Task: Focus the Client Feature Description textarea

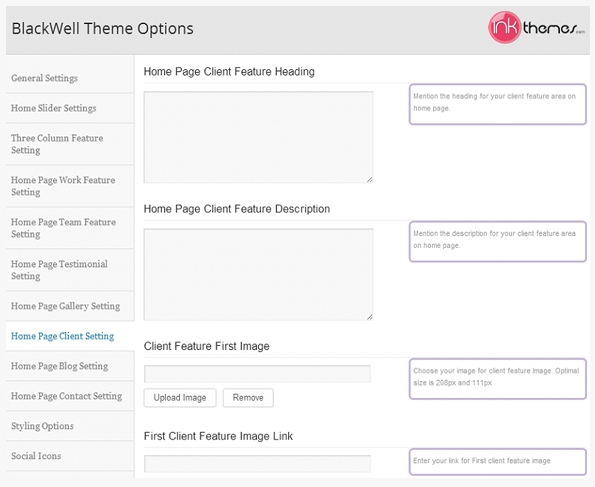Action: coord(258,274)
